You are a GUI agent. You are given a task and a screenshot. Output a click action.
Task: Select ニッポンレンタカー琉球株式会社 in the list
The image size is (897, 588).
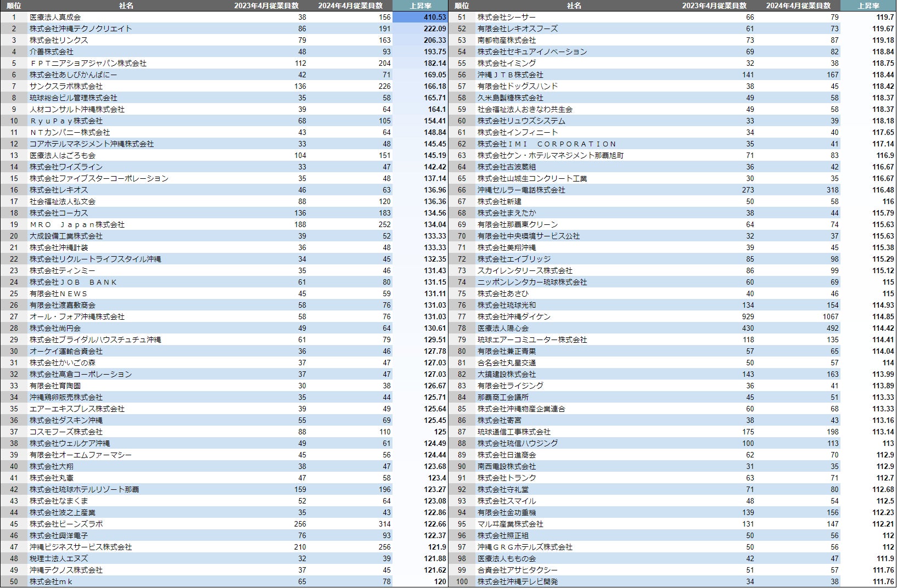[532, 282]
